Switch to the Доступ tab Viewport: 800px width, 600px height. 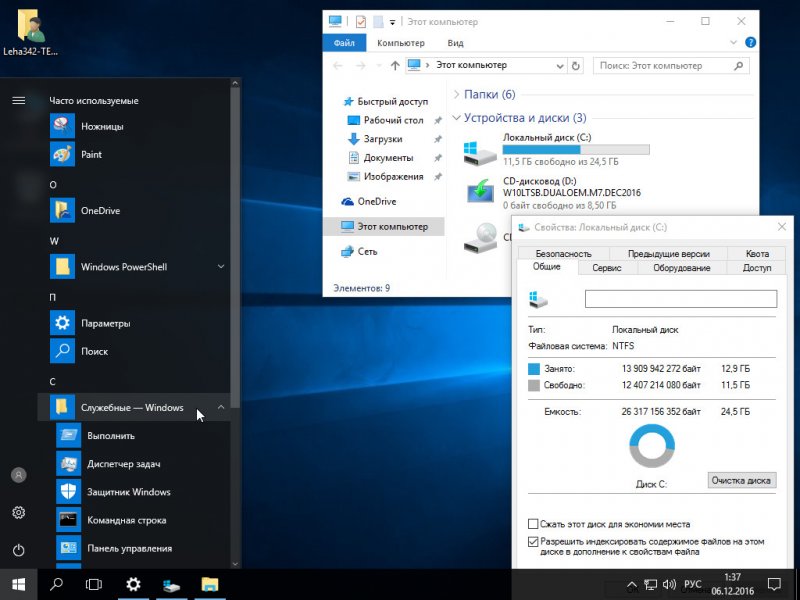tap(757, 268)
